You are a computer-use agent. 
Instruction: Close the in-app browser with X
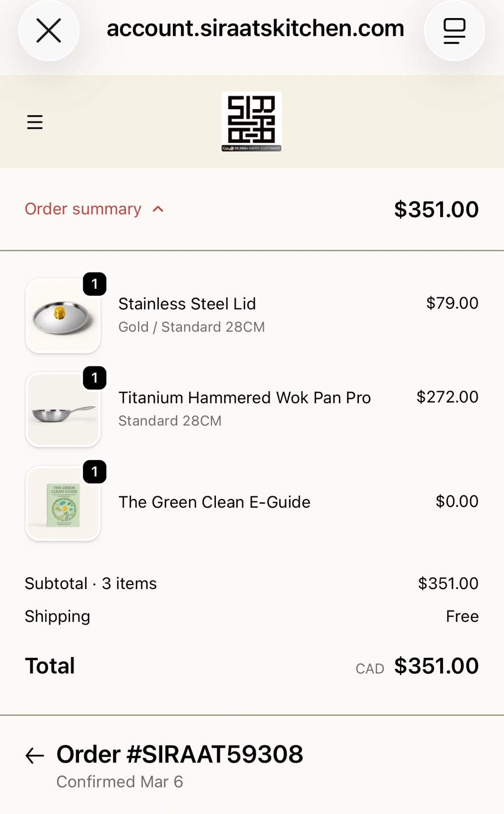[49, 31]
